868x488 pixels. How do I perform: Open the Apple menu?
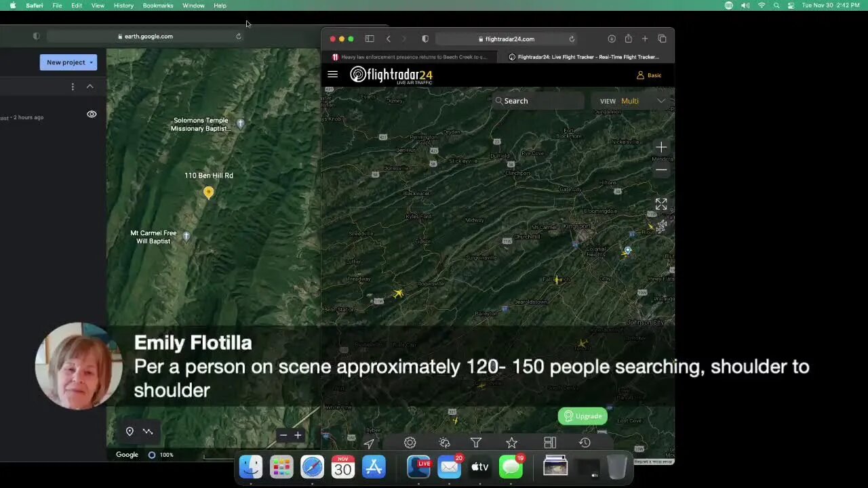point(12,5)
